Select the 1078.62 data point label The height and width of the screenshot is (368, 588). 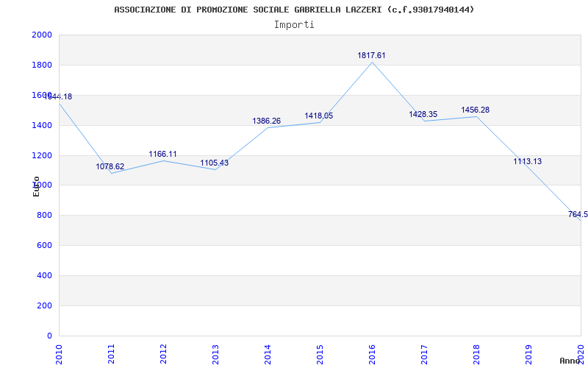click(x=110, y=166)
